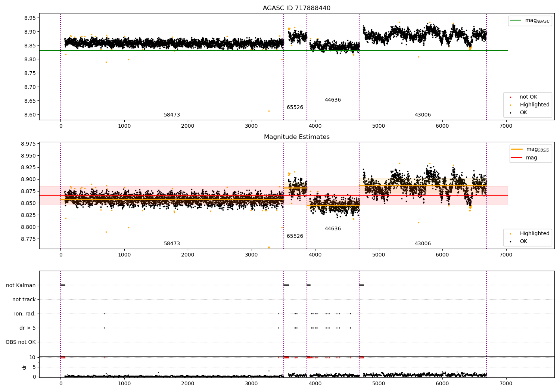Select the 8.775 y-axis tick label
Screen dimensions: 560x392
click(x=28, y=239)
